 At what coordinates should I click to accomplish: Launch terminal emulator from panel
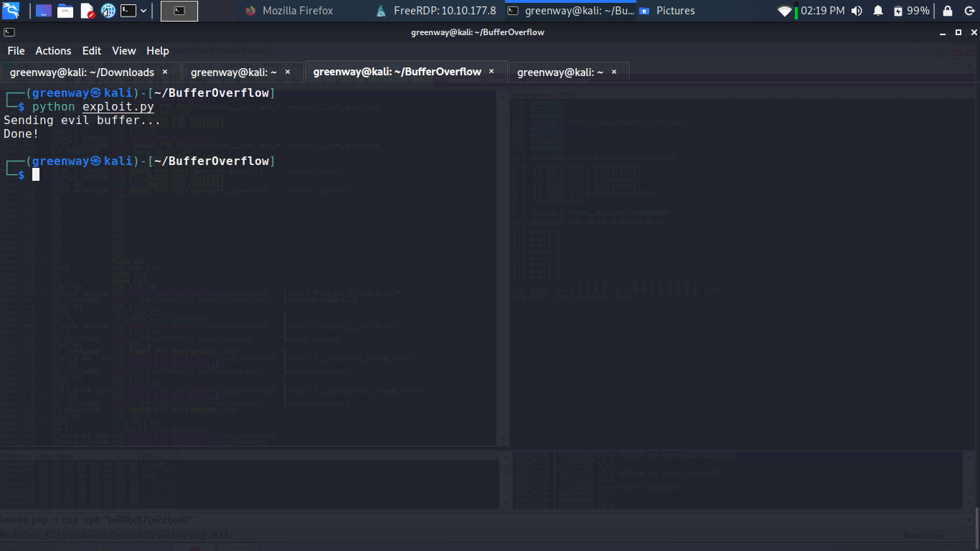[128, 11]
